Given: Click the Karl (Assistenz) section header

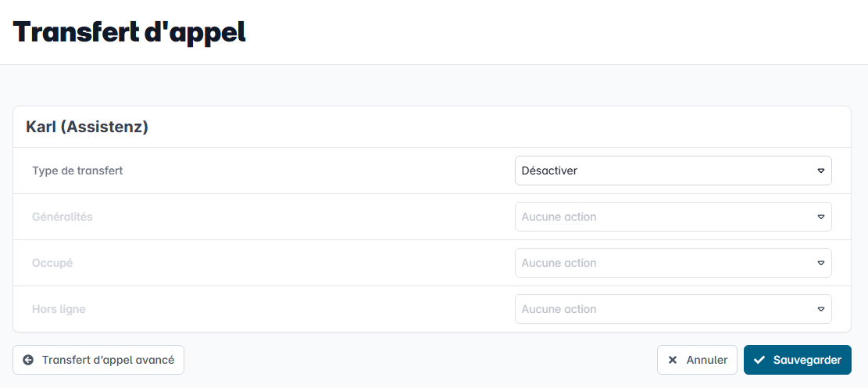Looking at the screenshot, I should (87, 127).
